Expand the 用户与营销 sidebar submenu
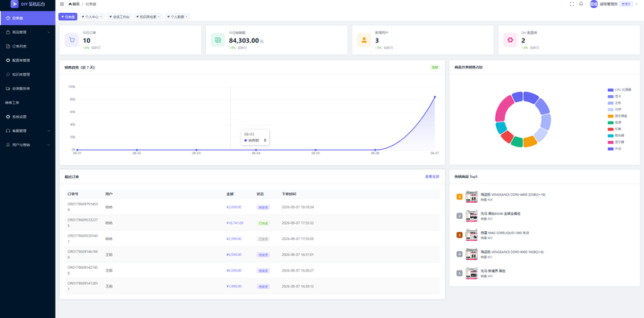Image resolution: width=644 pixels, height=318 pixels. (x=27, y=145)
